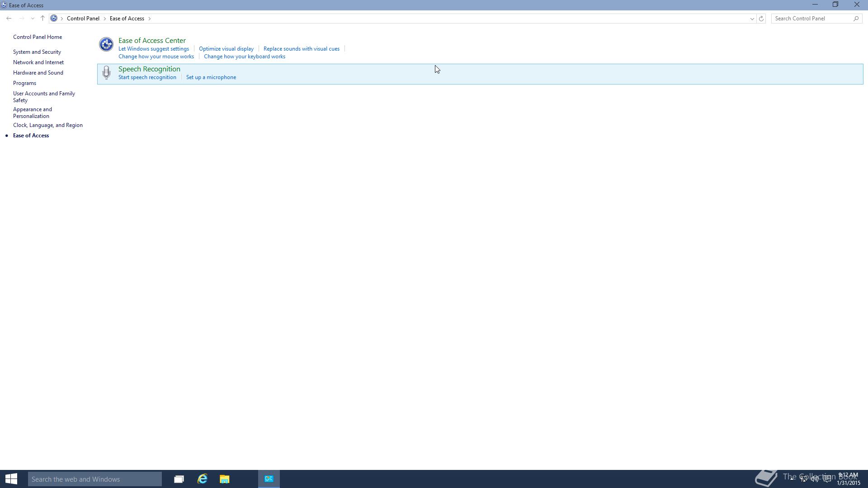
Task: Open recent locations dropdown arrow
Action: (33, 19)
